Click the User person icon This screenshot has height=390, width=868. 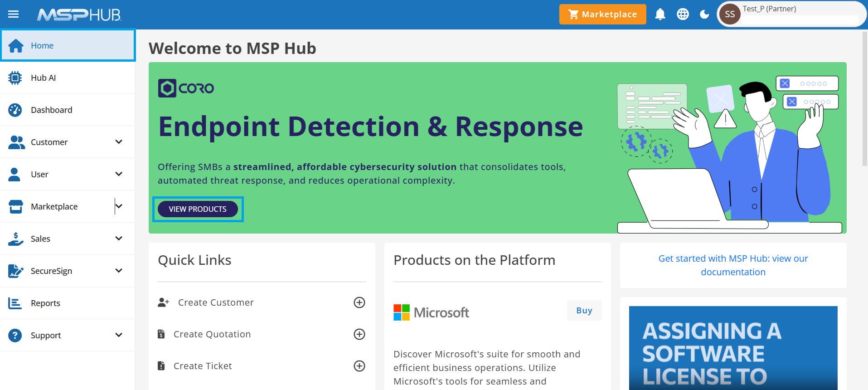15,174
